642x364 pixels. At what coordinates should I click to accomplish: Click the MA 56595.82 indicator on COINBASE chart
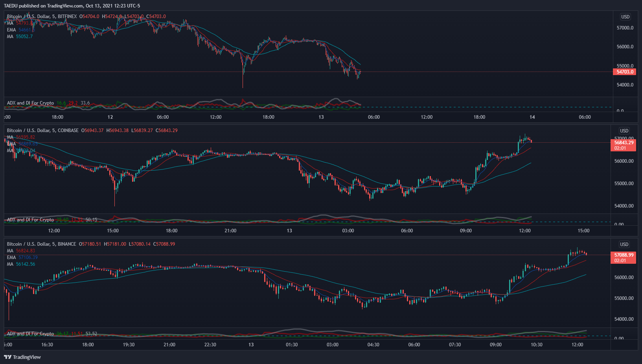pyautogui.click(x=21, y=137)
